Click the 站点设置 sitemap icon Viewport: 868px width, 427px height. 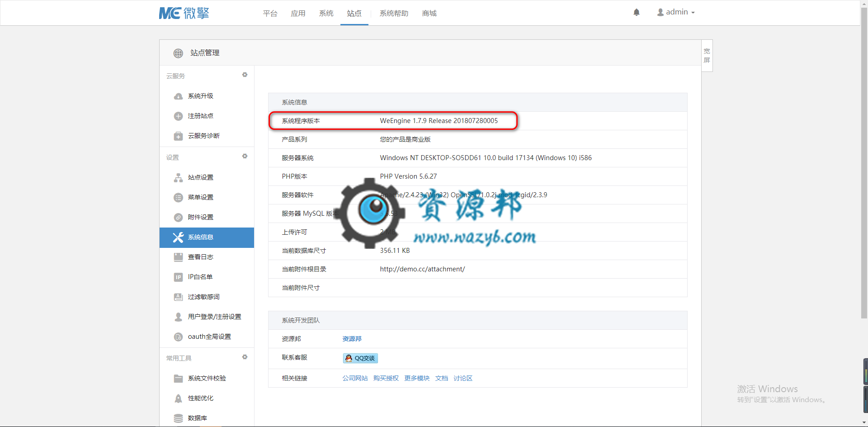coord(178,178)
